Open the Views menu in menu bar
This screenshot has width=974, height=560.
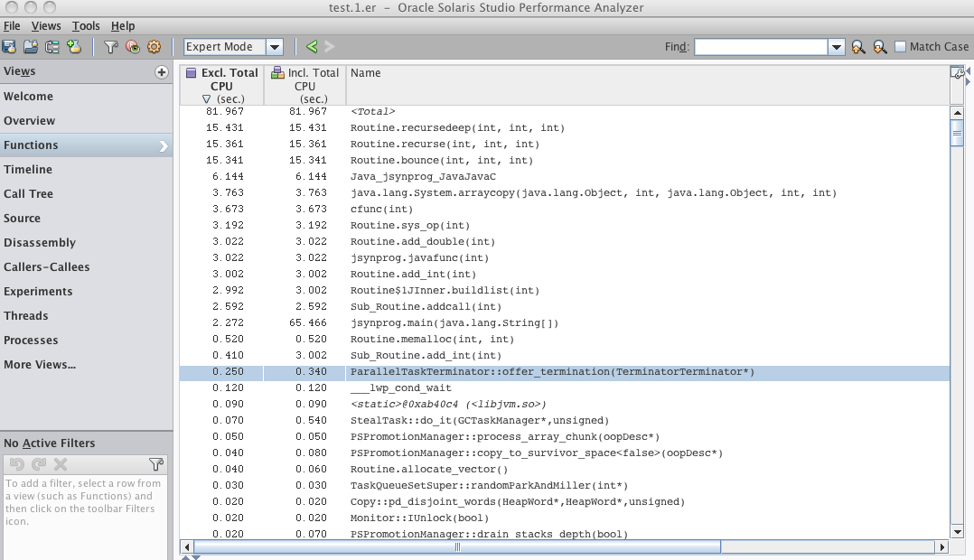coord(46,26)
